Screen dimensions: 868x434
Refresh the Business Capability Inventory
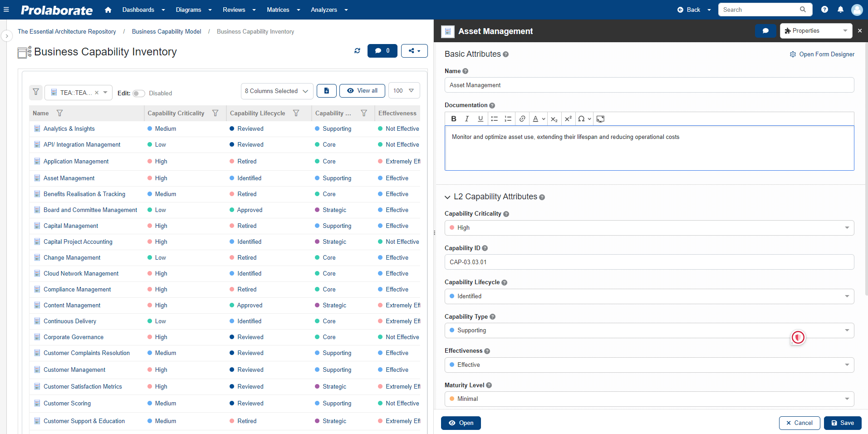[357, 51]
